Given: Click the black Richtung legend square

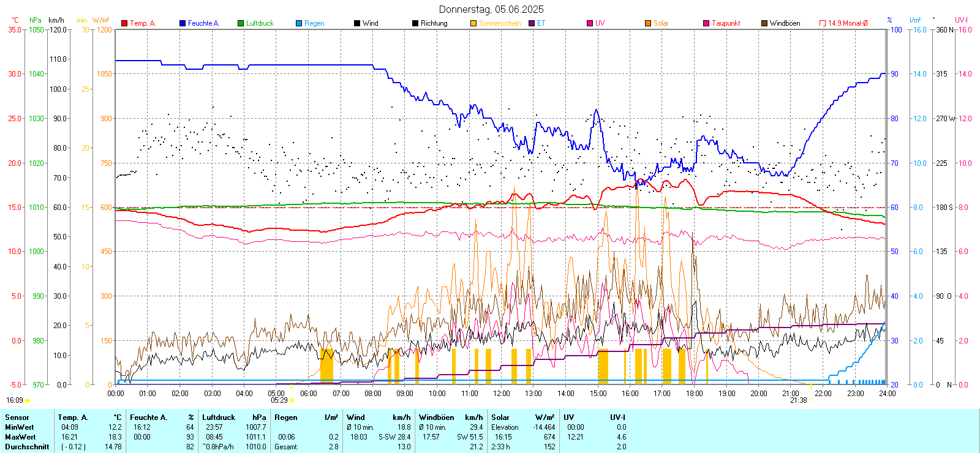Looking at the screenshot, I should (415, 23).
